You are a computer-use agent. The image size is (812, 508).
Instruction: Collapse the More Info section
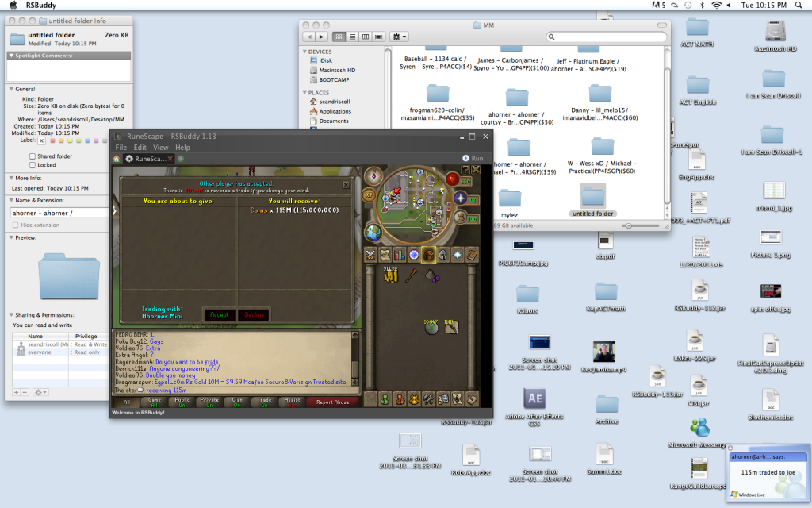click(11, 178)
